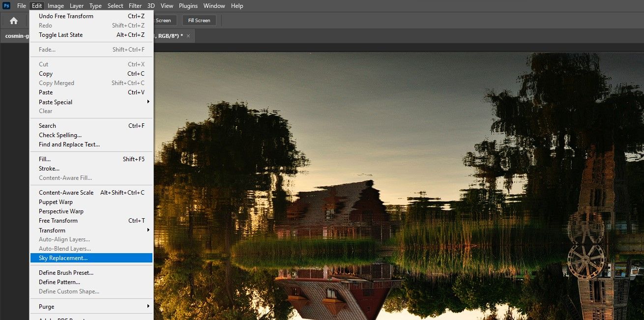
Task: Choose the Search command
Action: 91,126
